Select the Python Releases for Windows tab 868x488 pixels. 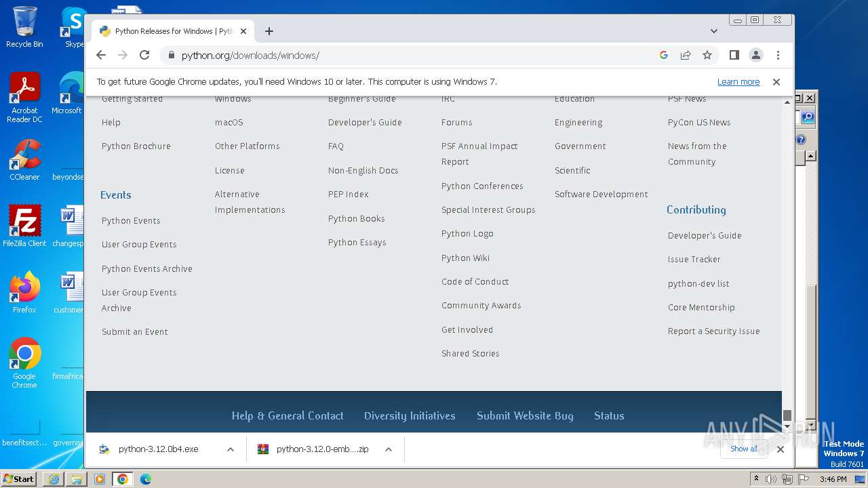click(x=173, y=31)
